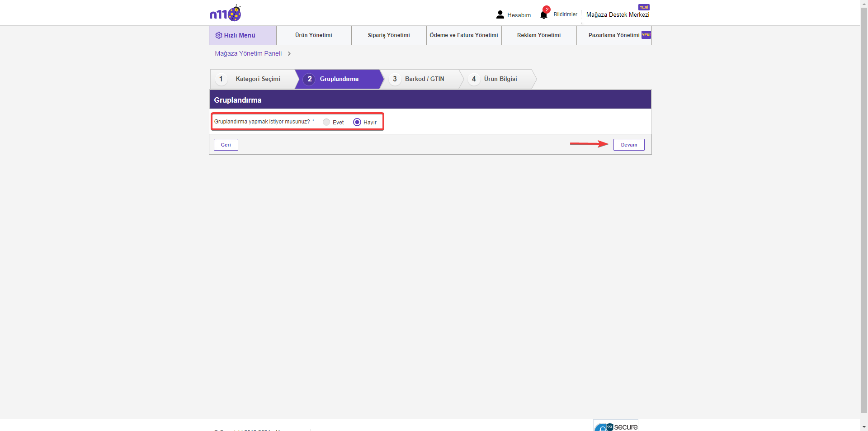The image size is (868, 431).
Task: Open the Reklam Yönetimi menu
Action: point(539,35)
